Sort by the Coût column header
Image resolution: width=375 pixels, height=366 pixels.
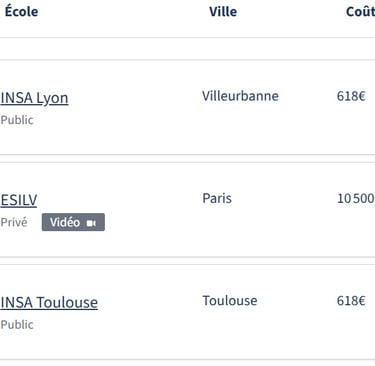(360, 12)
